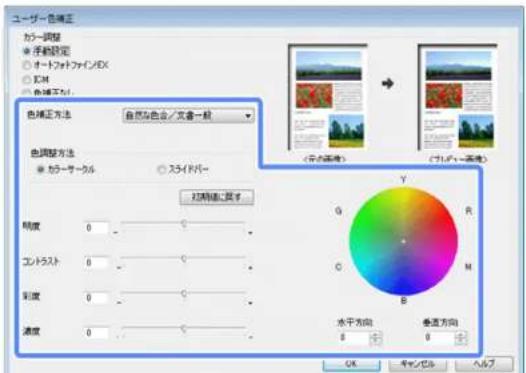Click the コントラスト value input field
Screen dimensions: 526x373
96,263
